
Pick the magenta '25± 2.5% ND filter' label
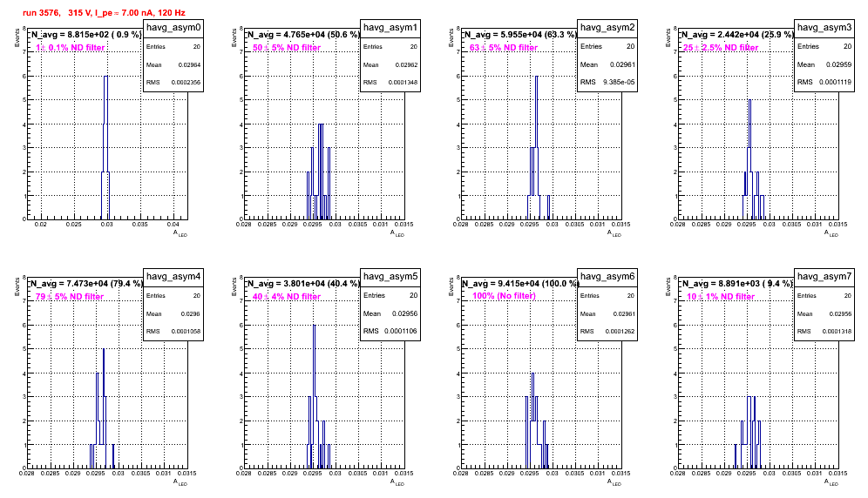pos(721,48)
